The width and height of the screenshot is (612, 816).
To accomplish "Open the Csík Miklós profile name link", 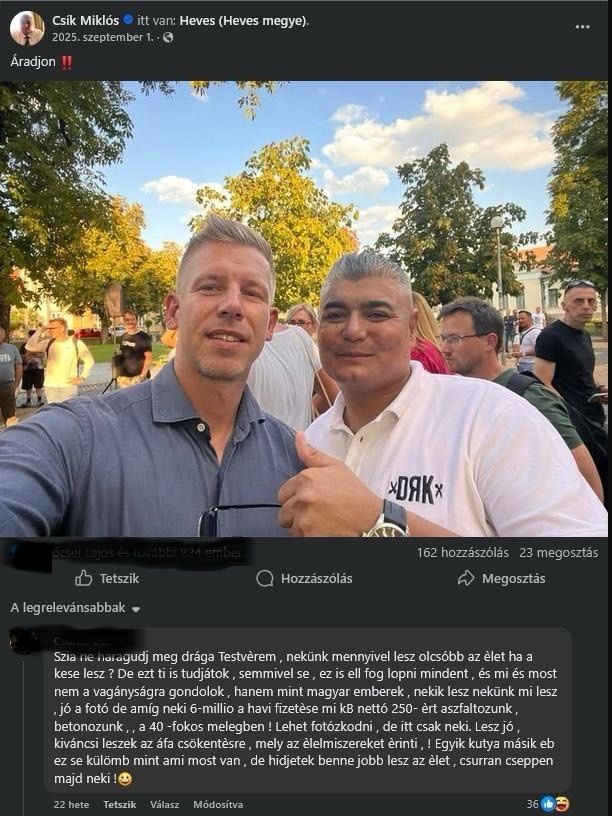I will (85, 21).
